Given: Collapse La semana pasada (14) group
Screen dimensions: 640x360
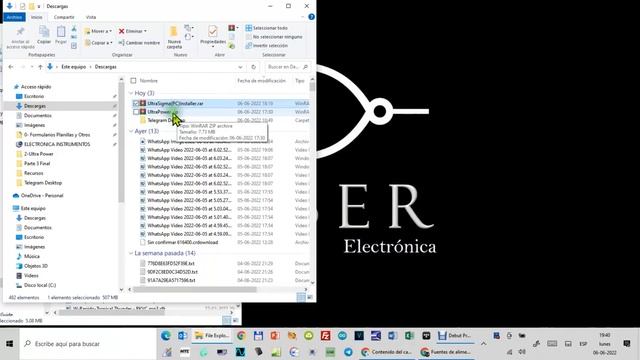Looking at the screenshot, I should coord(131,253).
